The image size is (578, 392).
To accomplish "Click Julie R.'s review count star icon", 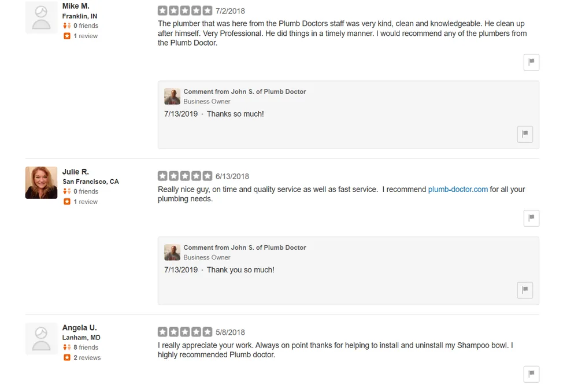I will click(67, 202).
